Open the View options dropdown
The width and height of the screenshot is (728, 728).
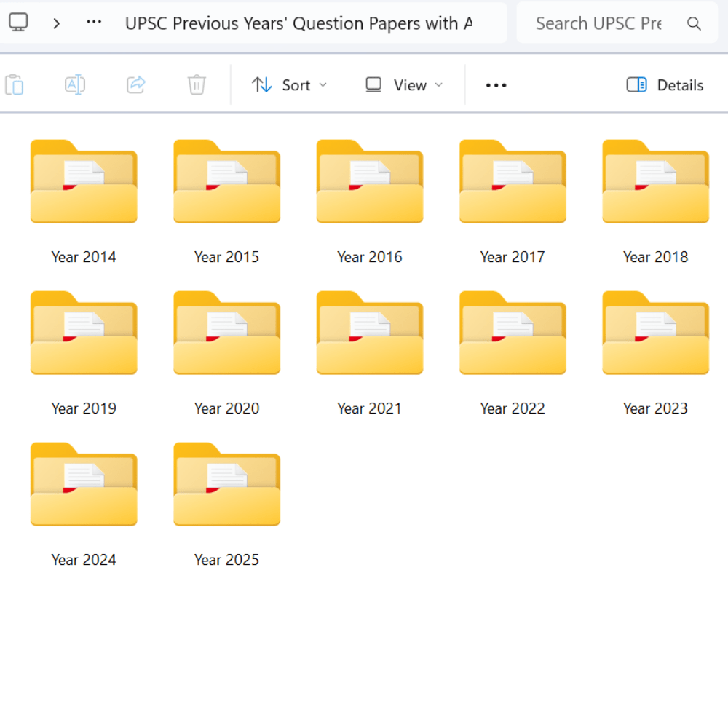click(x=404, y=85)
